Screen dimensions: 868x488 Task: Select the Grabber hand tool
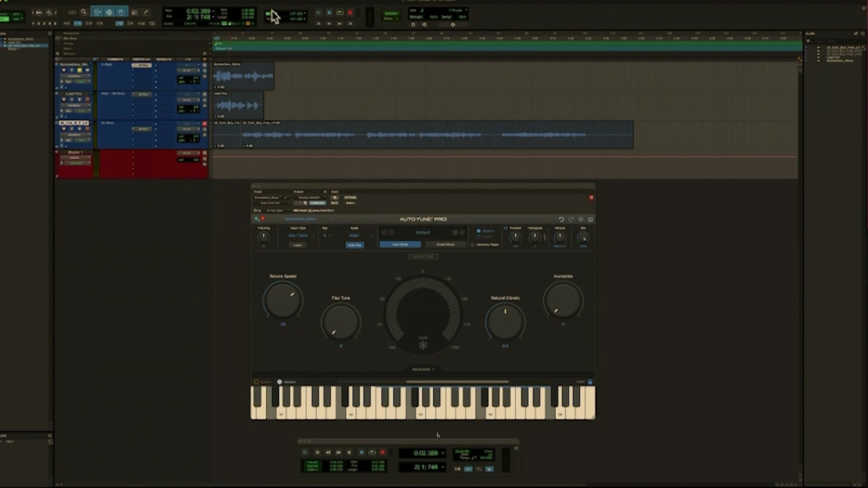121,12
